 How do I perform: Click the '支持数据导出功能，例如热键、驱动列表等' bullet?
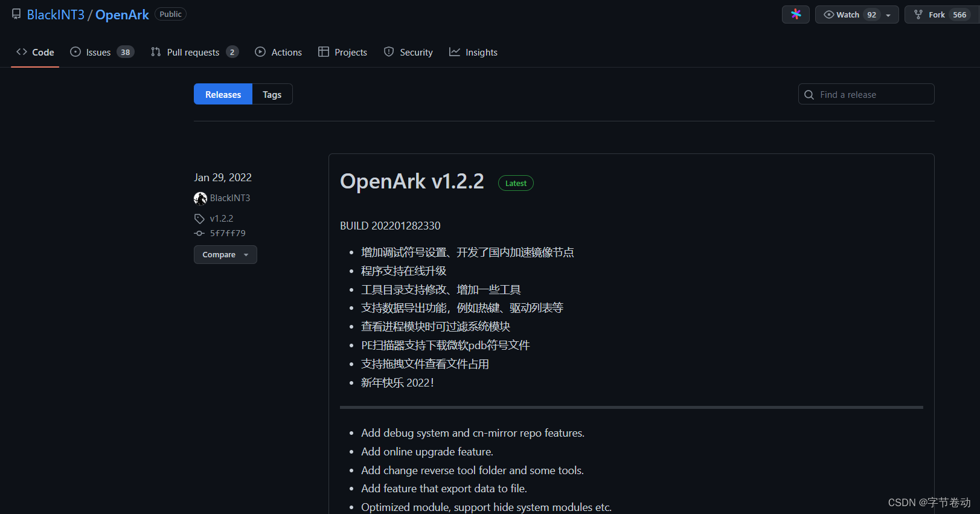coord(463,308)
